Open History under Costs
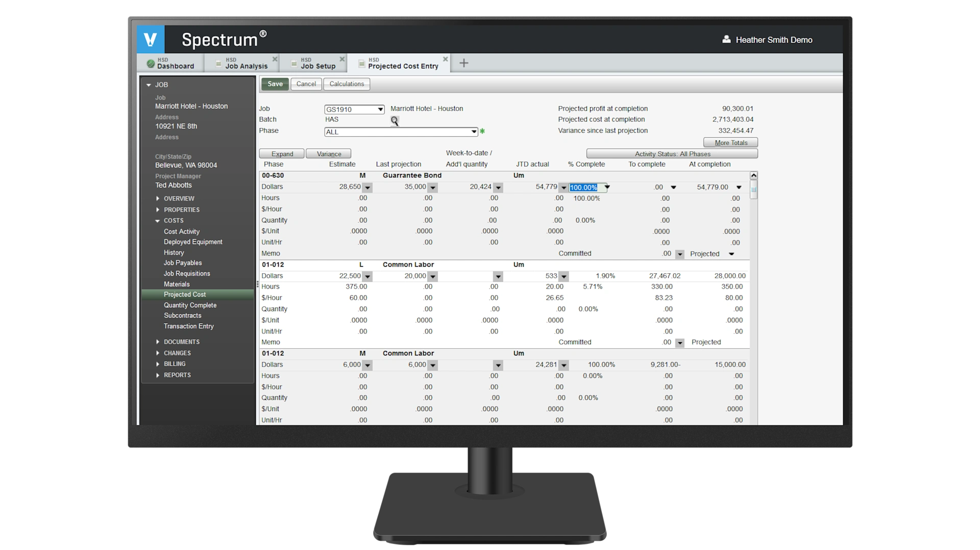The width and height of the screenshot is (980, 550). click(174, 252)
